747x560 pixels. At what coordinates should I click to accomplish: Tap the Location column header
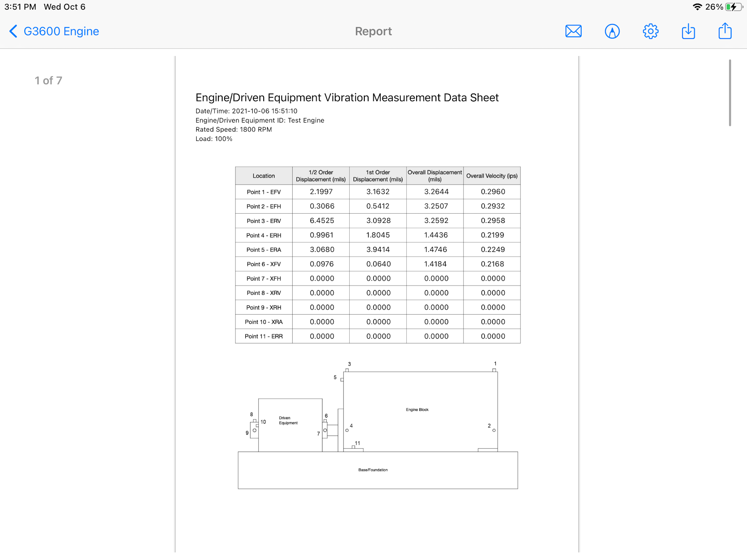[x=264, y=176]
